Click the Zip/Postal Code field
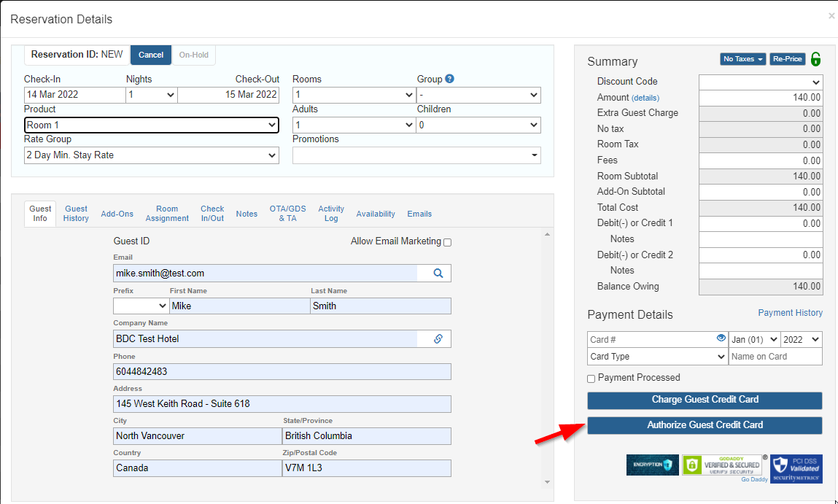 (367, 468)
